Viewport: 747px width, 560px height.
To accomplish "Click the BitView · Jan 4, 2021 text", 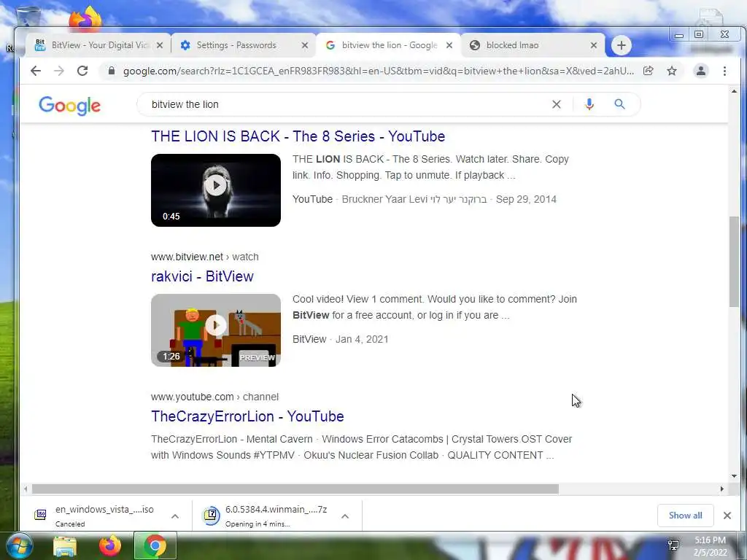I will click(341, 339).
